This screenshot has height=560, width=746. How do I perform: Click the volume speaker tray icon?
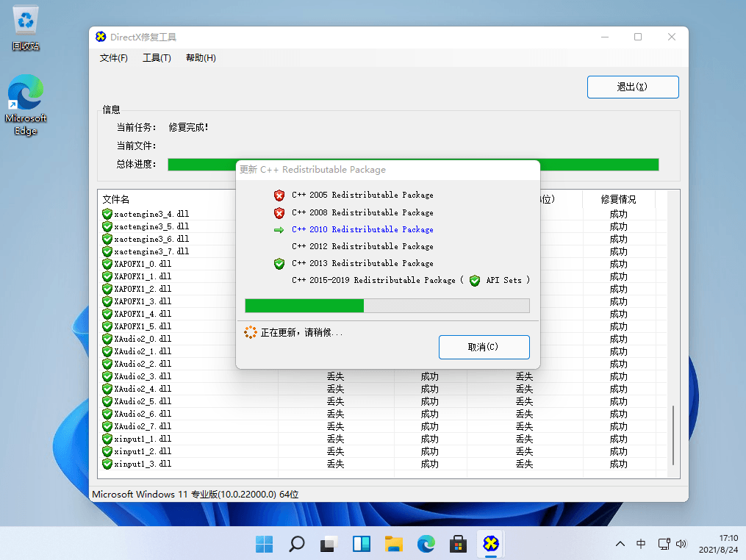point(681,544)
